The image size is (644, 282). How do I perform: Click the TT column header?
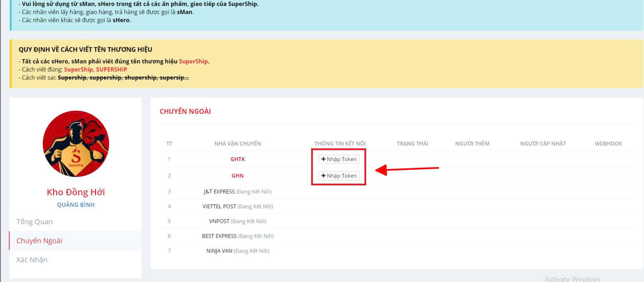pyautogui.click(x=169, y=144)
